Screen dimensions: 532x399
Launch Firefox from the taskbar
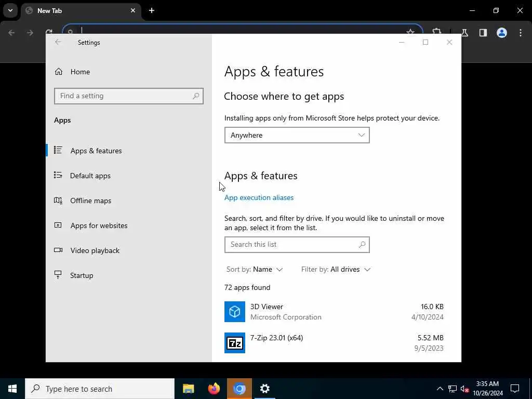214,389
